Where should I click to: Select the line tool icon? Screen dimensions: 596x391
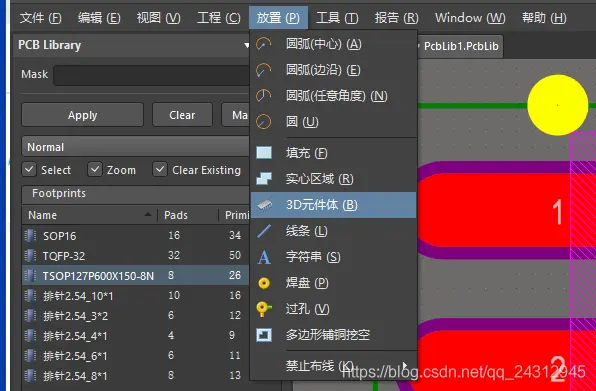[264, 231]
